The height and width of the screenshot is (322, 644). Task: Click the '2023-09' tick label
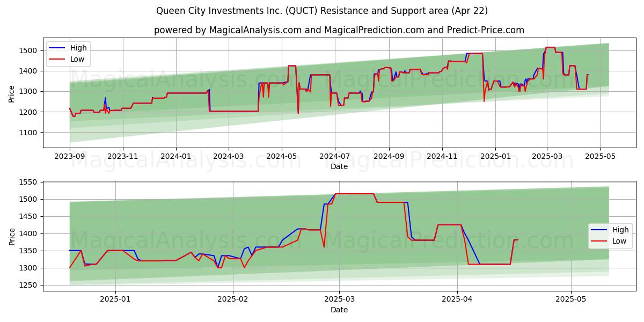coord(70,156)
